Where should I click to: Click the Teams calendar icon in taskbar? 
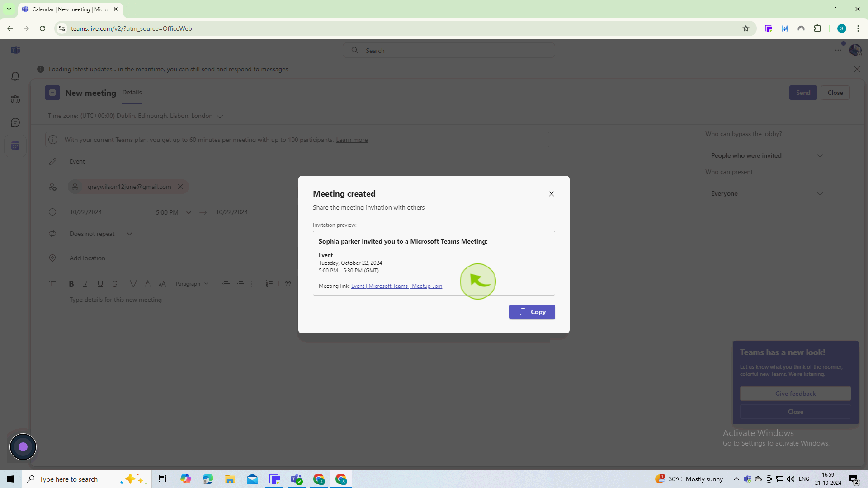pos(274,479)
